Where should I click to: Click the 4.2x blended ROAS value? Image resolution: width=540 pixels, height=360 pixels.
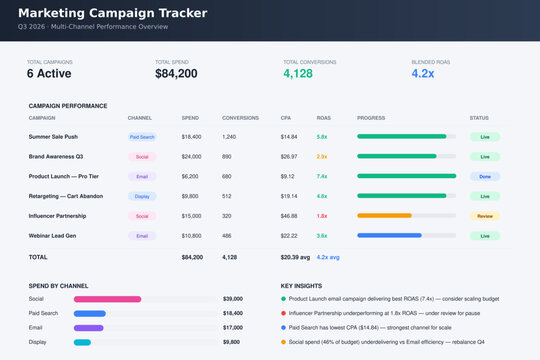pyautogui.click(x=423, y=73)
